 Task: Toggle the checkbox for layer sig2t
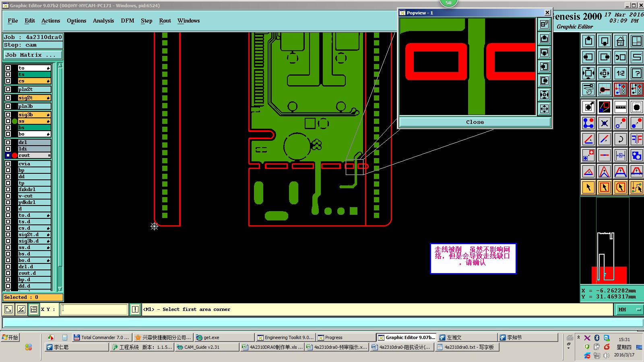tap(8, 98)
